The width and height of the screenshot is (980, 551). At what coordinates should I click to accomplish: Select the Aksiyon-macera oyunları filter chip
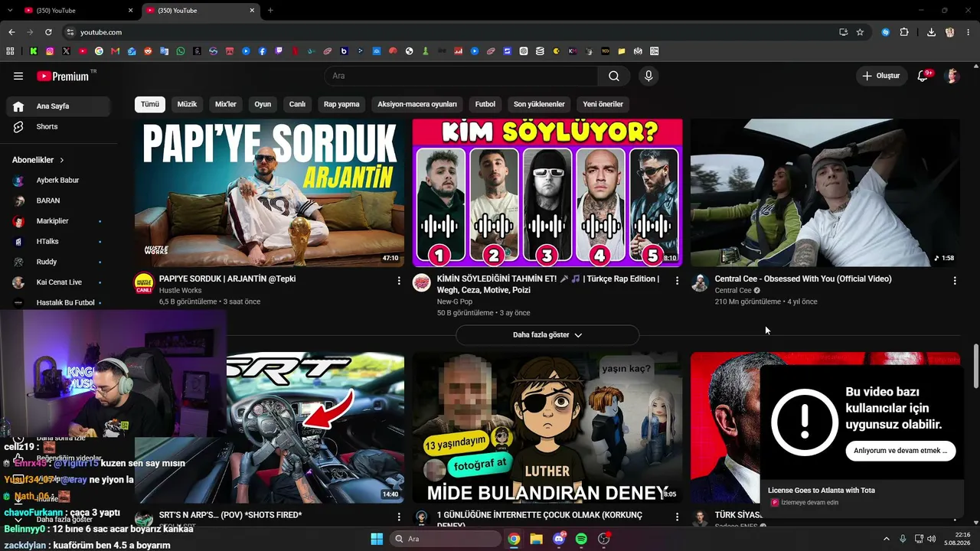417,104
